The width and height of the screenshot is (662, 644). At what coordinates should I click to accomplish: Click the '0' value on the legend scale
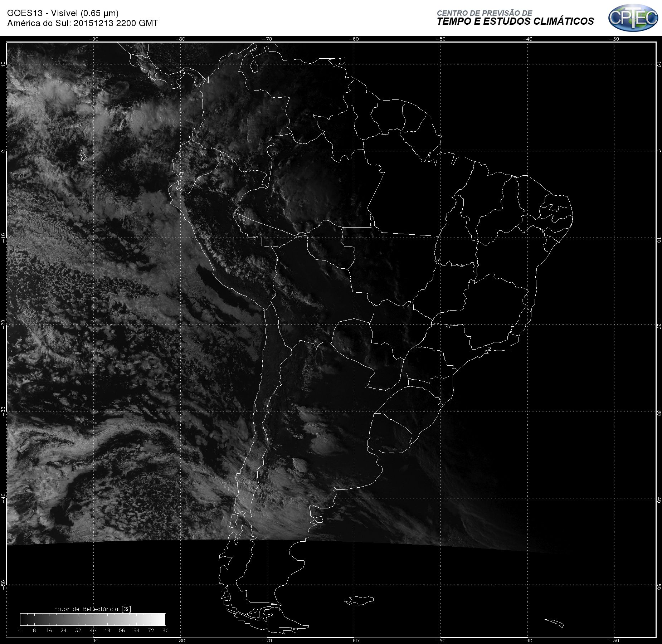tap(20, 630)
